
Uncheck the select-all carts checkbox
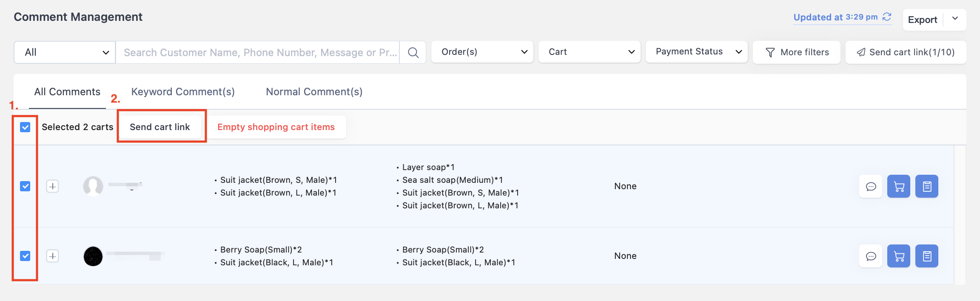click(25, 127)
